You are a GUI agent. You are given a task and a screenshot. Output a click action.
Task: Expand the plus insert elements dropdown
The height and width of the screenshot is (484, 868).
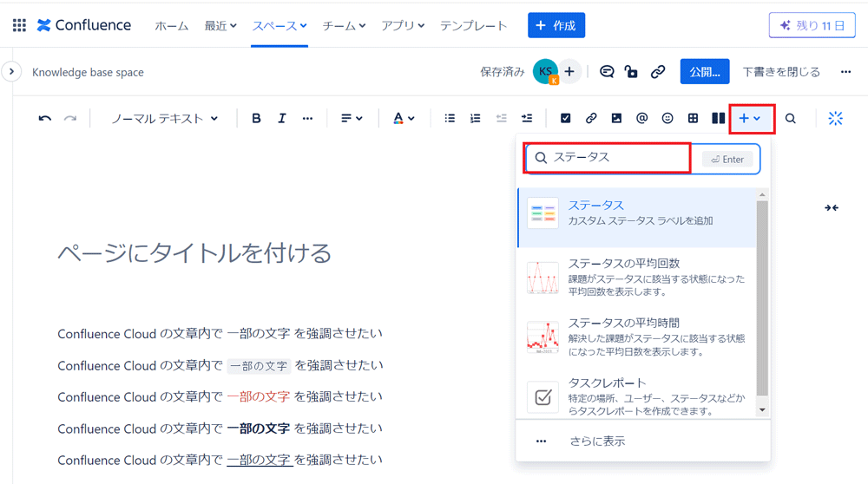(750, 118)
